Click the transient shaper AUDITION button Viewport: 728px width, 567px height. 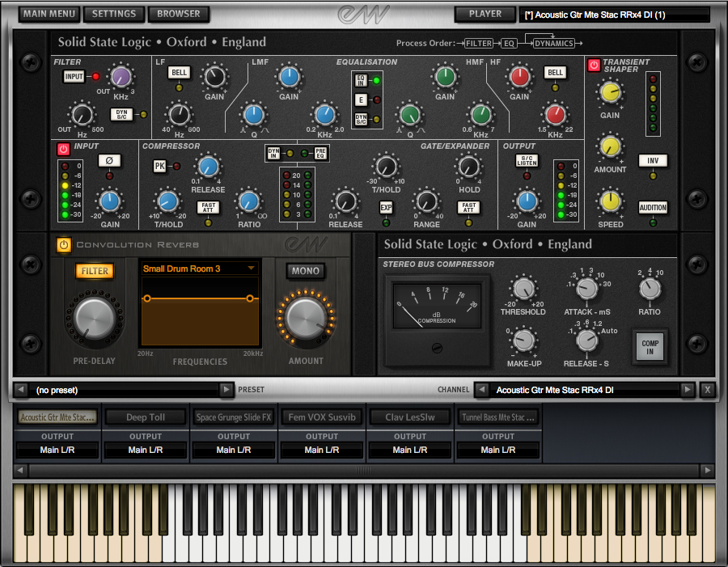[653, 208]
